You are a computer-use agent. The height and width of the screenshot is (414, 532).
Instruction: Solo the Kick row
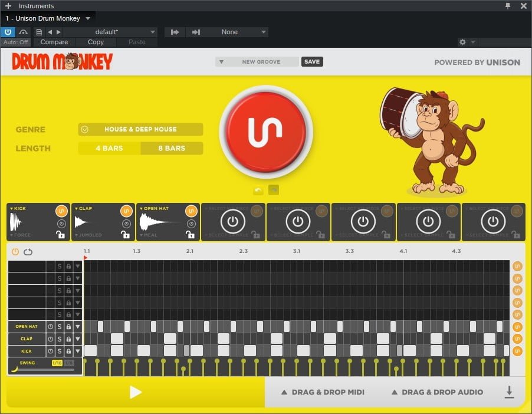(60, 351)
